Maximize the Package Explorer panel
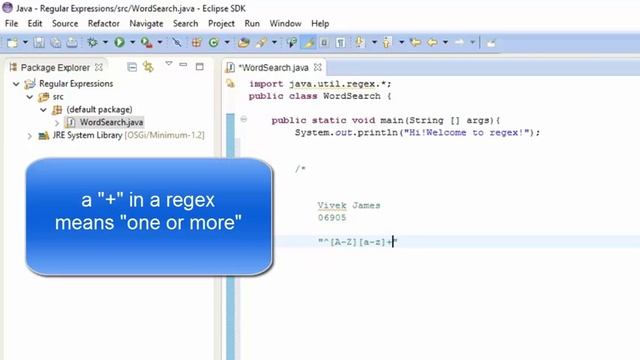Screen dimensions: 640x360 [200, 67]
